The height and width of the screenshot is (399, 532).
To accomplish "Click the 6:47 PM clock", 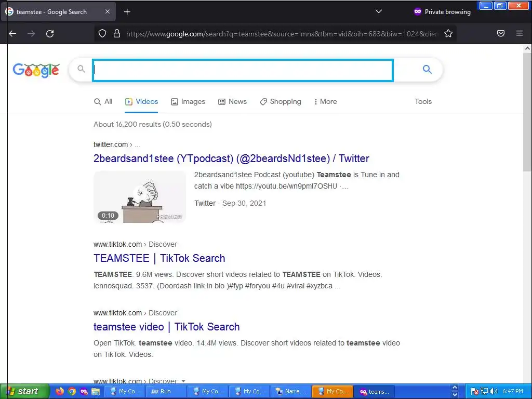I will pos(513,391).
